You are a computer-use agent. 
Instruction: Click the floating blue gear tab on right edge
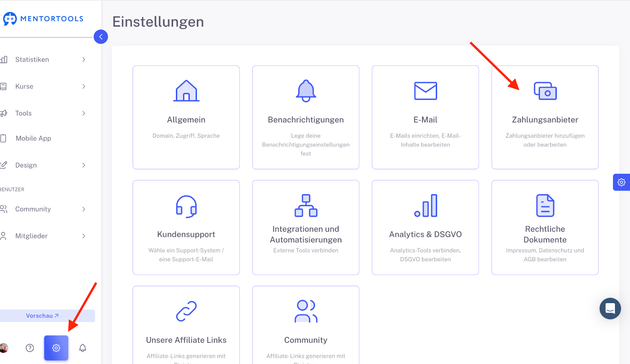tap(621, 182)
